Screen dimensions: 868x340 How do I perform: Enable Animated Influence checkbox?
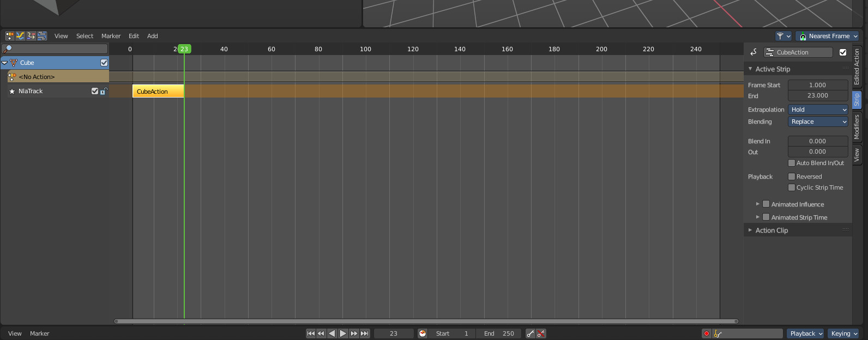pyautogui.click(x=766, y=204)
